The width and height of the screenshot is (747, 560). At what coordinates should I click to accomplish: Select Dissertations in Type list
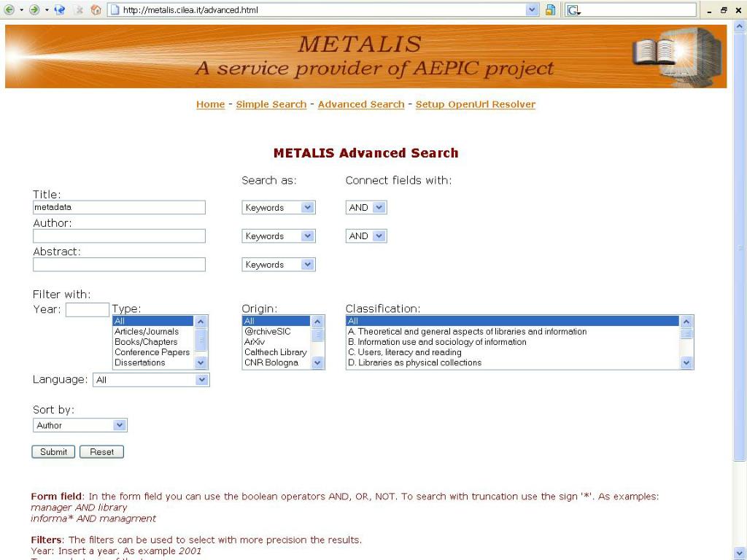[153, 363]
